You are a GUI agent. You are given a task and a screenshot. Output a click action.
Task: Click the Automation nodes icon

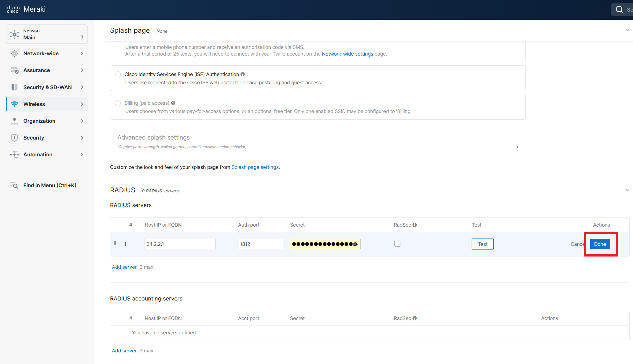(x=14, y=155)
